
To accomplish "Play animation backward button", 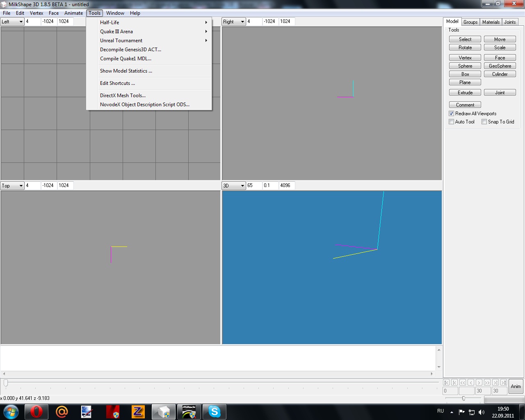I will coord(463,382).
